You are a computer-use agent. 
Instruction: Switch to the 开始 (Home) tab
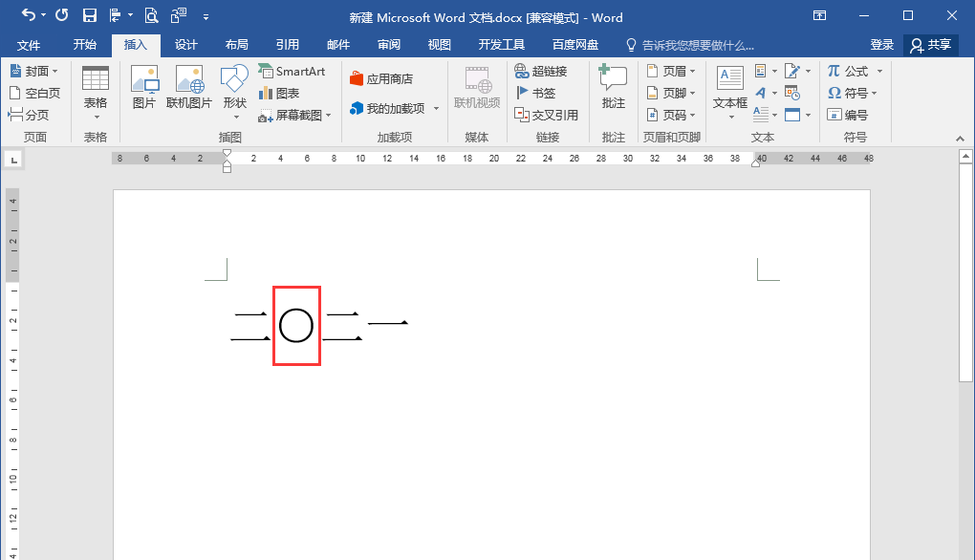click(84, 45)
